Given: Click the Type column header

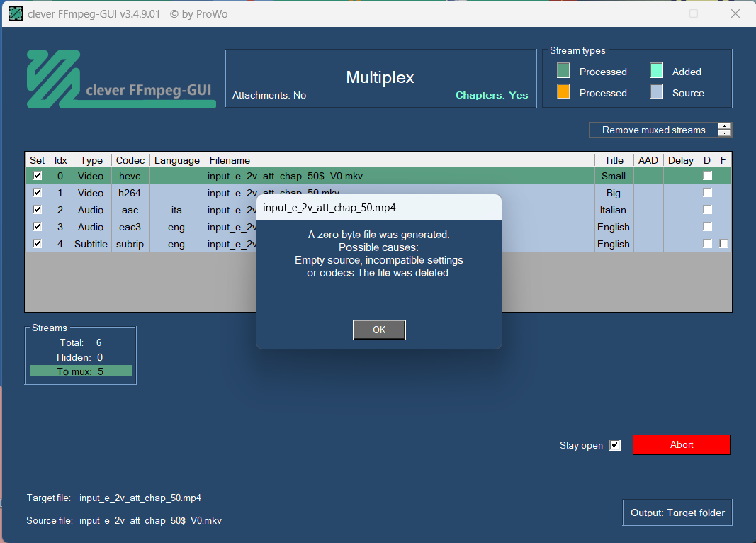Looking at the screenshot, I should coord(91,160).
